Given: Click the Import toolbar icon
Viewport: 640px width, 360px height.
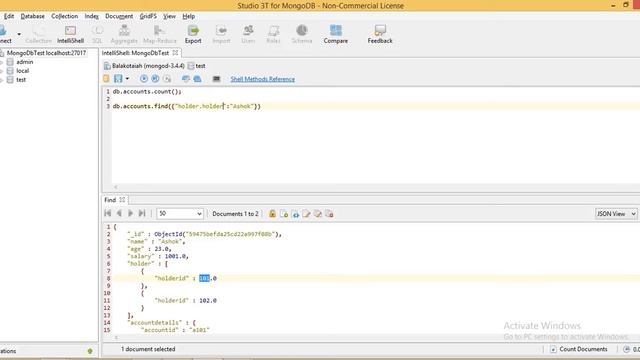Looking at the screenshot, I should 221,34.
